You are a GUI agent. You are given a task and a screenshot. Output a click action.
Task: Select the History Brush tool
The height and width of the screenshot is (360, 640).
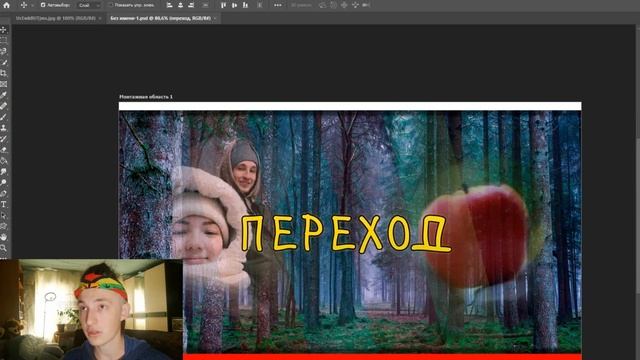4,139
